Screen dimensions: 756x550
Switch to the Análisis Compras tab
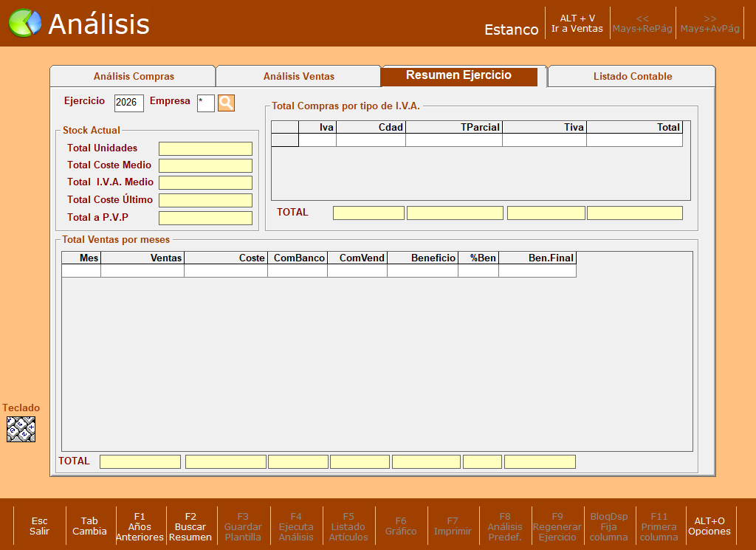[134, 76]
